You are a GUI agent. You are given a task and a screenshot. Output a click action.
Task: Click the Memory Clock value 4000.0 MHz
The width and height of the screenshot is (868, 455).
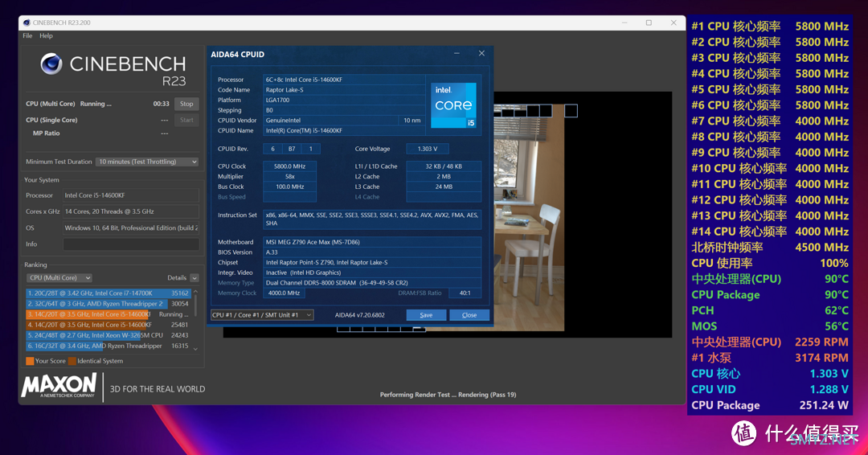click(x=284, y=293)
